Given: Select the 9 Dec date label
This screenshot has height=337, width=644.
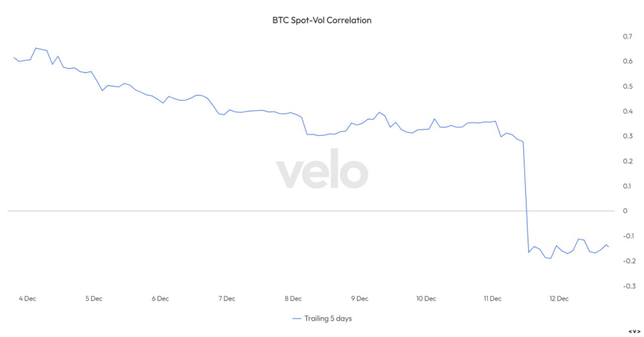Looking at the screenshot, I should pyautogui.click(x=359, y=299).
